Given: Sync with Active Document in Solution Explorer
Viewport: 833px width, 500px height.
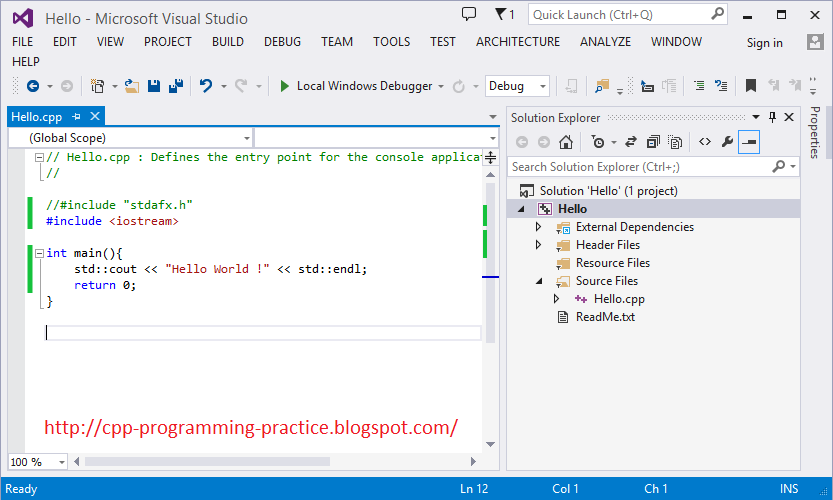Looking at the screenshot, I should point(631,142).
